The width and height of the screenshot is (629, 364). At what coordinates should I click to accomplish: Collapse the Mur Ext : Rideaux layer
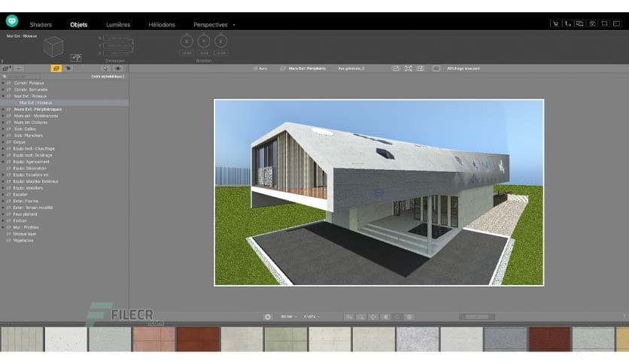(x=4, y=96)
